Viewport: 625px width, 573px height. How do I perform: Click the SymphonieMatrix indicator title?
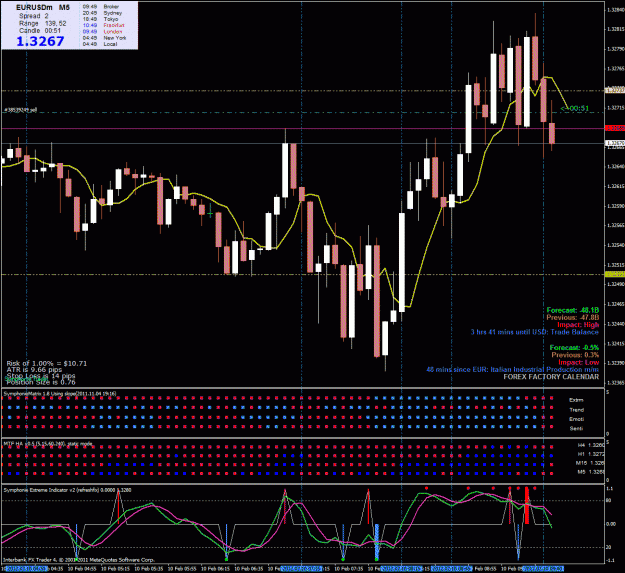pos(60,394)
